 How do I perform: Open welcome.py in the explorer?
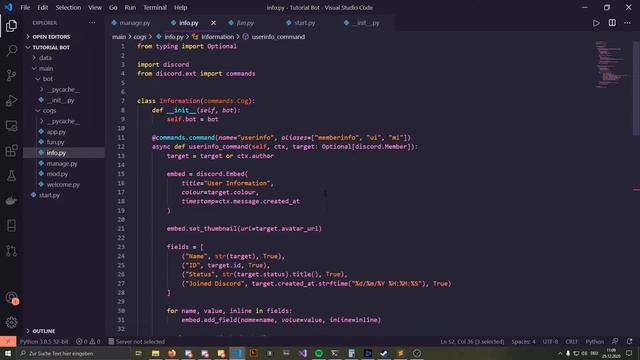tap(63, 184)
